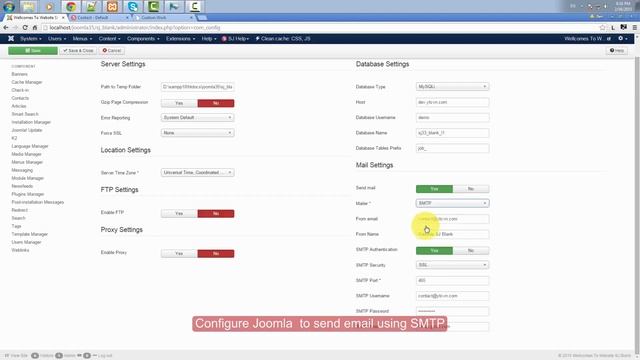Reload the page with the refresh icon
640x360 pixels.
coord(25,27)
